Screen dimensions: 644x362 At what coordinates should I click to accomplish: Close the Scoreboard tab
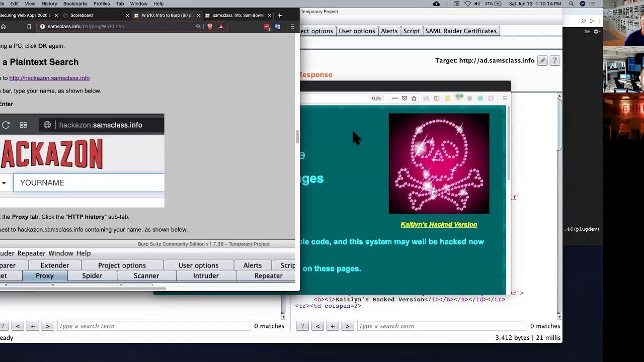point(127,16)
